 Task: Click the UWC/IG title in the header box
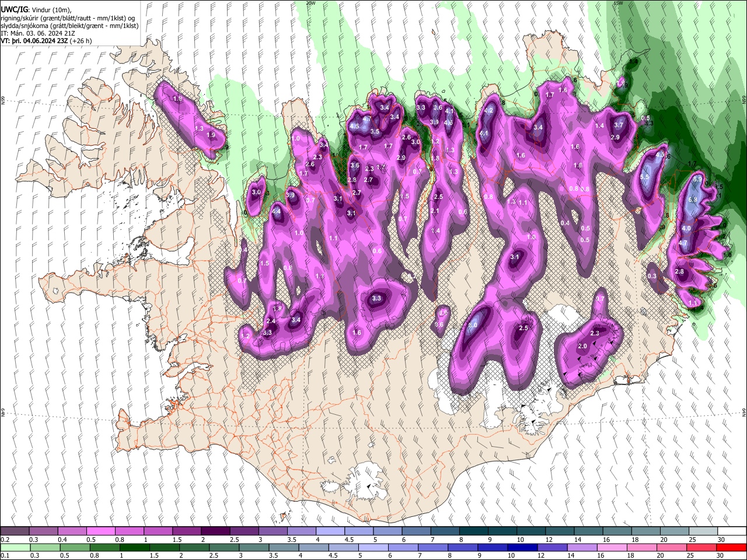click(x=13, y=9)
